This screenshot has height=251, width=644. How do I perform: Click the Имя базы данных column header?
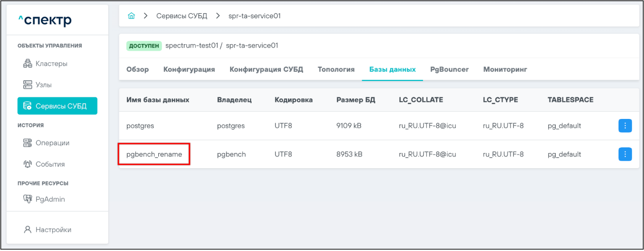click(158, 100)
